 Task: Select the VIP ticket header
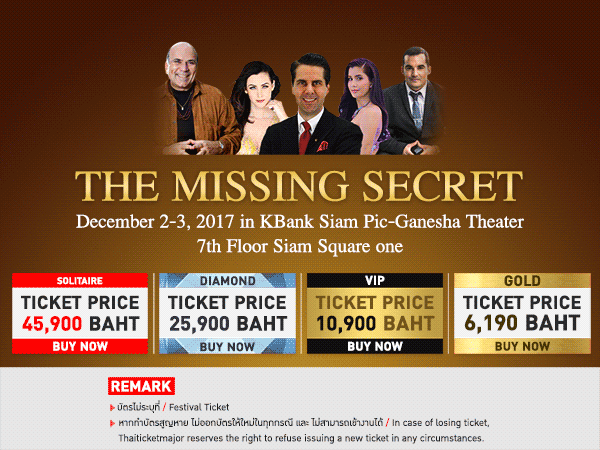coord(375,280)
